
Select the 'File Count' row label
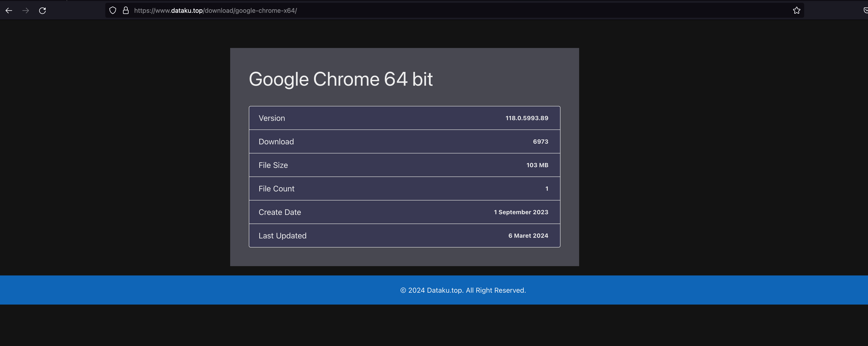[276, 189]
